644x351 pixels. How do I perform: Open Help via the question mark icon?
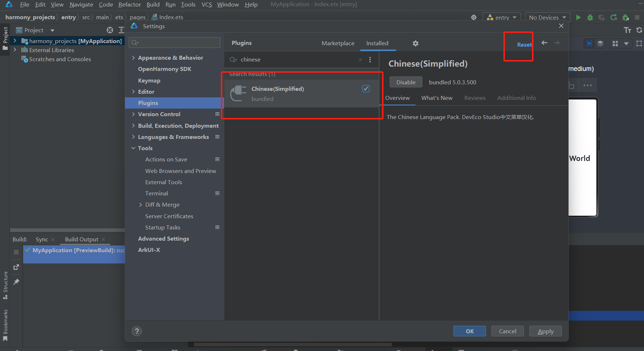click(137, 331)
